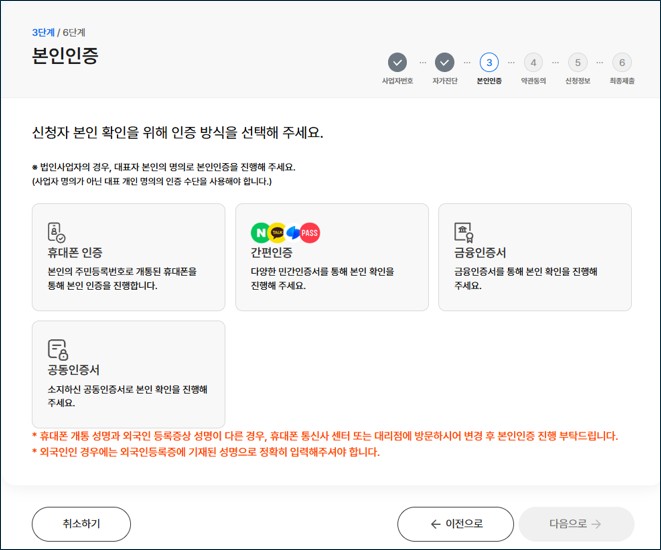Viewport: 661px width, 550px height.
Task: Click the 금융인증서 certificate icon
Action: point(464,232)
